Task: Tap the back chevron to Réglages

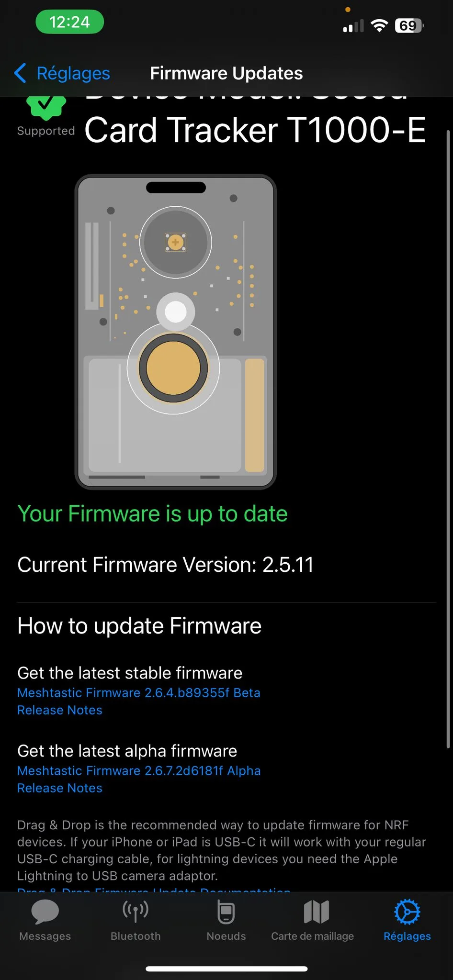Action: (x=20, y=73)
